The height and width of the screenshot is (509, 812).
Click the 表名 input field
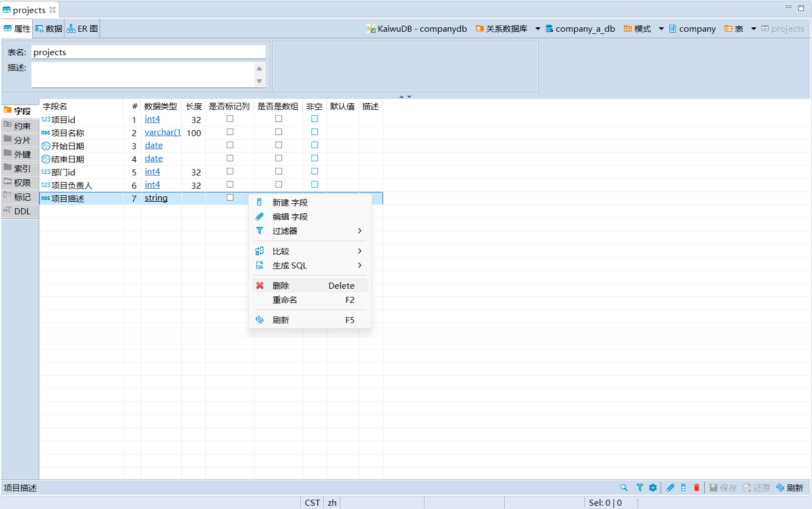click(x=148, y=52)
